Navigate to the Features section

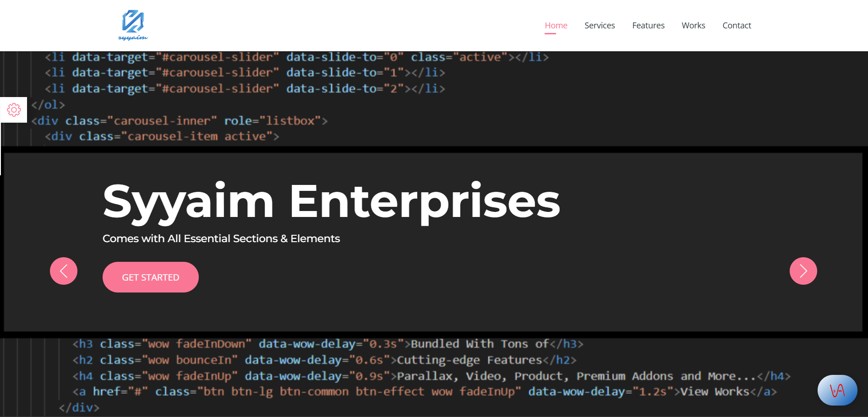pos(648,26)
